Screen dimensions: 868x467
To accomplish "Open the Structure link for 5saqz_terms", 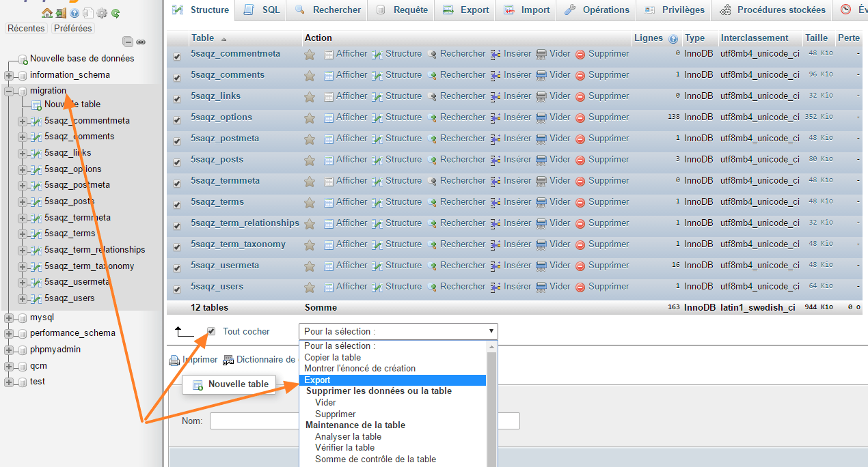I will (x=403, y=201).
